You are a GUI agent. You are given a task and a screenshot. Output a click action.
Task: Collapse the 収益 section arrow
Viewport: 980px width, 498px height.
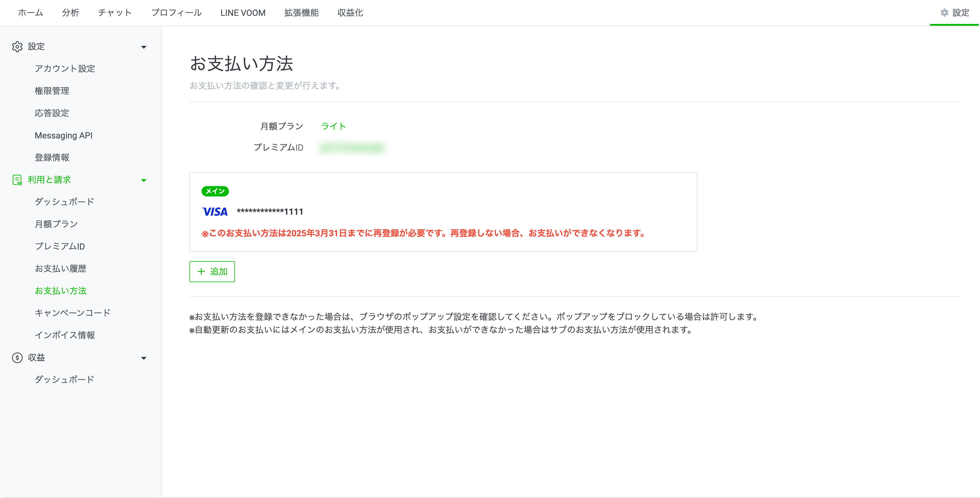144,358
